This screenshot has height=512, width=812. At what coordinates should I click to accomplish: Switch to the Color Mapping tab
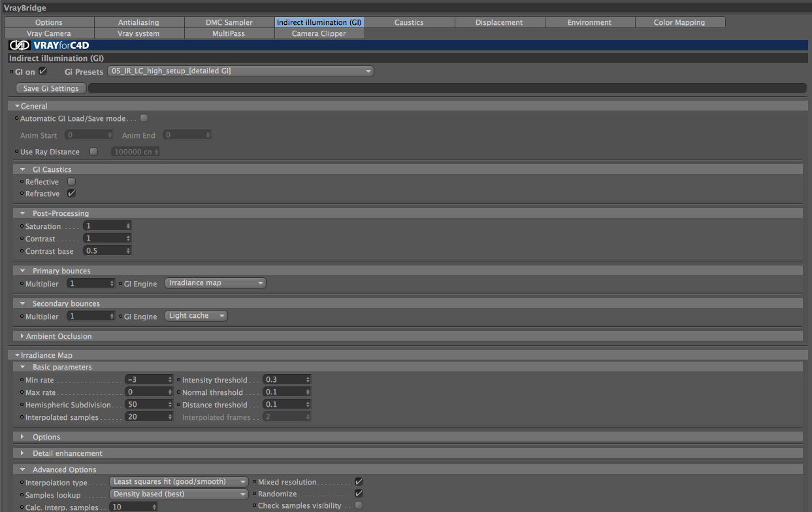pos(680,22)
